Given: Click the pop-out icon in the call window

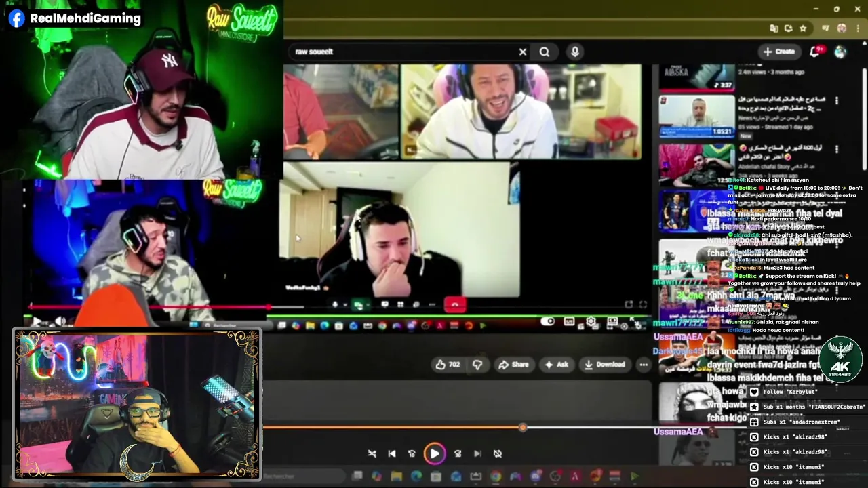Looking at the screenshot, I should pyautogui.click(x=629, y=305).
